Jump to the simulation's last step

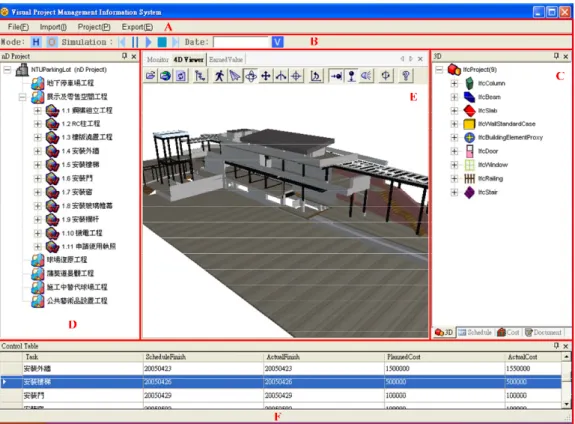tap(175, 42)
